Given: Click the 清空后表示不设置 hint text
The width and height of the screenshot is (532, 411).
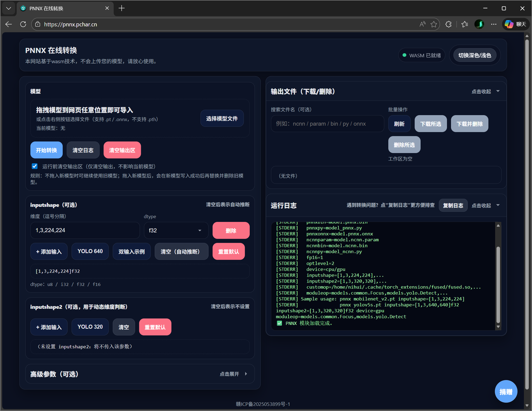Looking at the screenshot, I should click(230, 306).
